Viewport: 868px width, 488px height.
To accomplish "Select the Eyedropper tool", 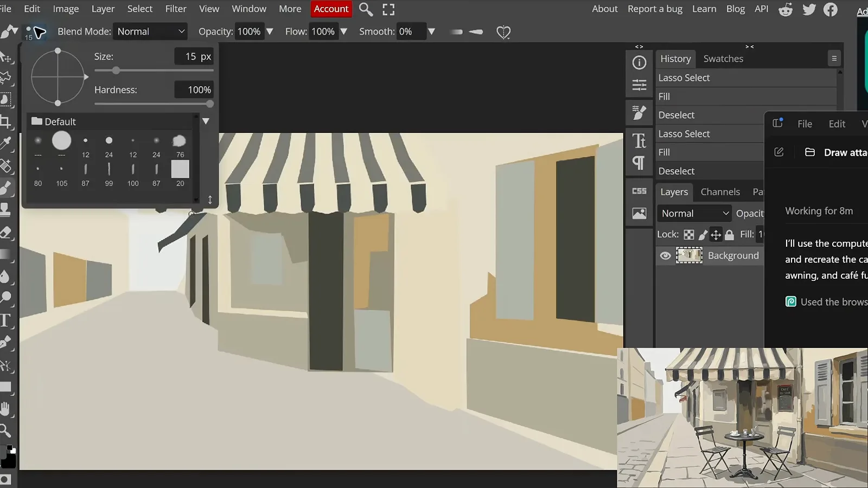I will point(6,143).
